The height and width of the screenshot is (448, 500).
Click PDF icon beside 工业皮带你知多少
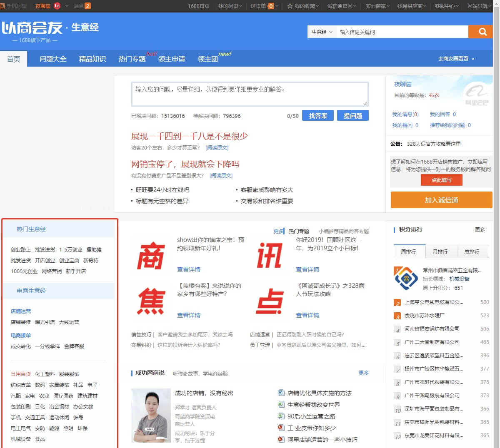point(281,428)
